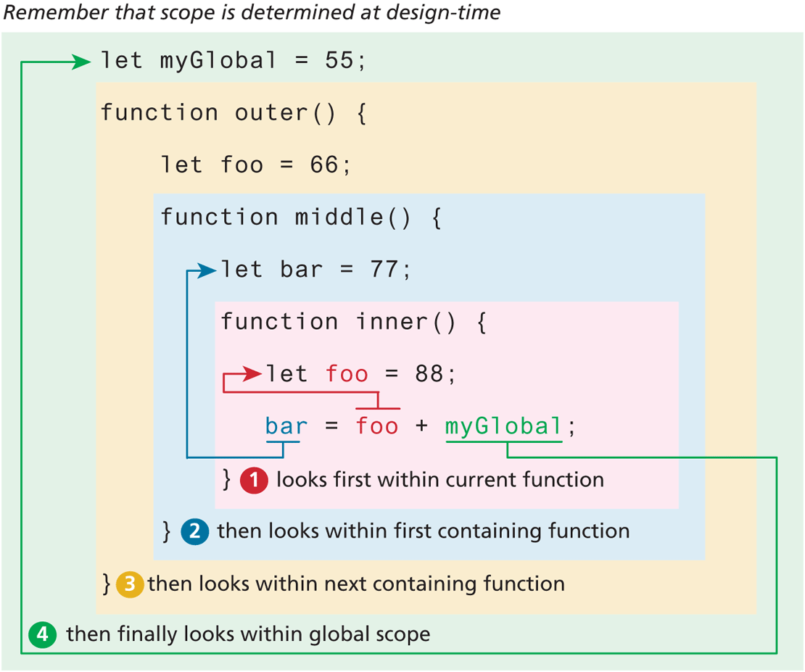Click the red arrowhead pointing at let foo
This screenshot has height=672, width=805.
253,375
